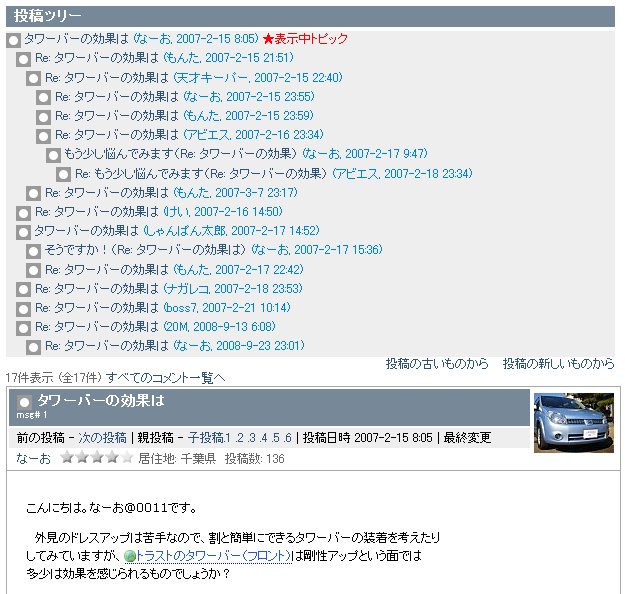
Task: Open the なーお user profile link below the header
Action: (x=33, y=458)
